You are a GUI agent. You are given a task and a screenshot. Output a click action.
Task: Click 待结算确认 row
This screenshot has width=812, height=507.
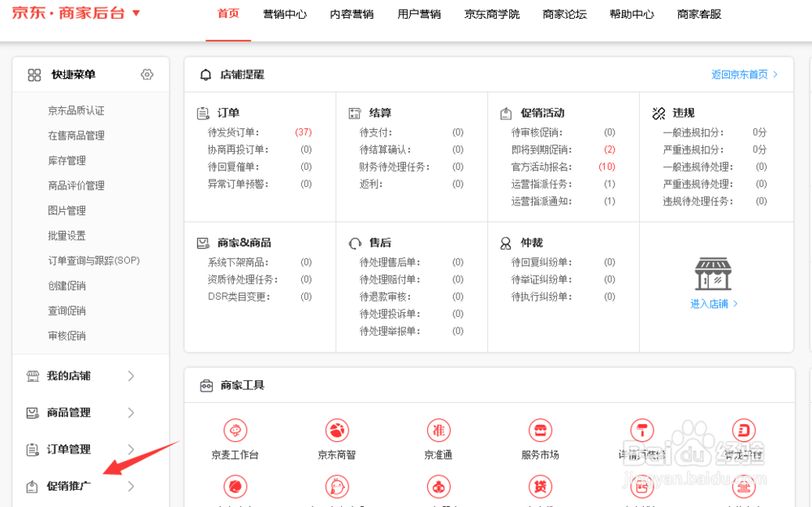point(411,149)
